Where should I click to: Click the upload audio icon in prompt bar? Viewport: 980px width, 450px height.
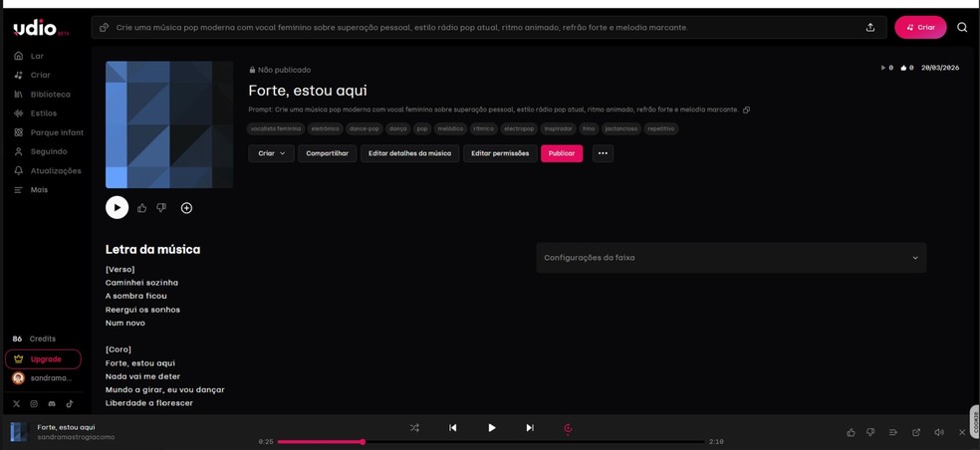point(870,28)
